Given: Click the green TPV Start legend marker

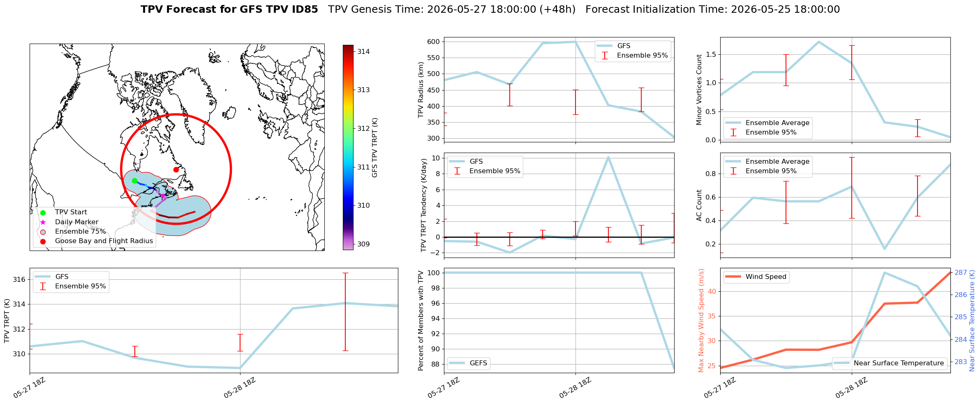Looking at the screenshot, I should pos(43,213).
